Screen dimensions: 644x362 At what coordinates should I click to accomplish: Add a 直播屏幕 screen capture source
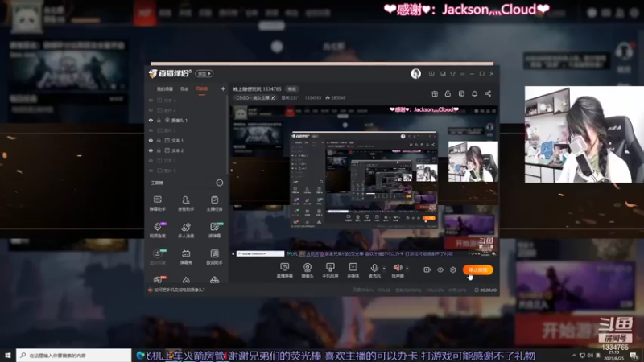[x=285, y=270]
